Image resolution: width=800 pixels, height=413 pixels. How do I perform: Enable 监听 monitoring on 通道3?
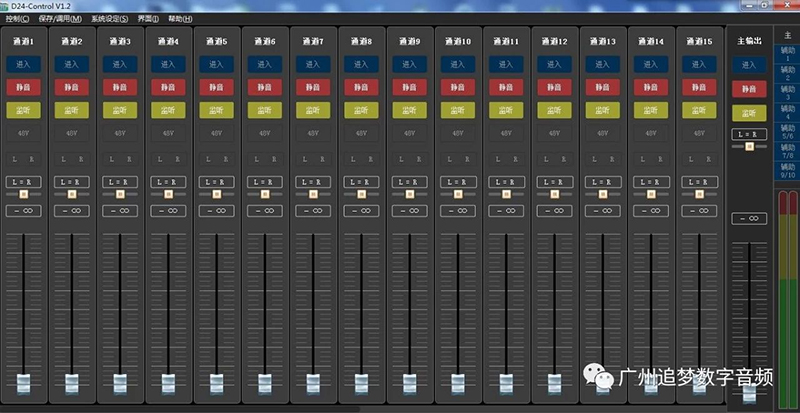pos(120,110)
